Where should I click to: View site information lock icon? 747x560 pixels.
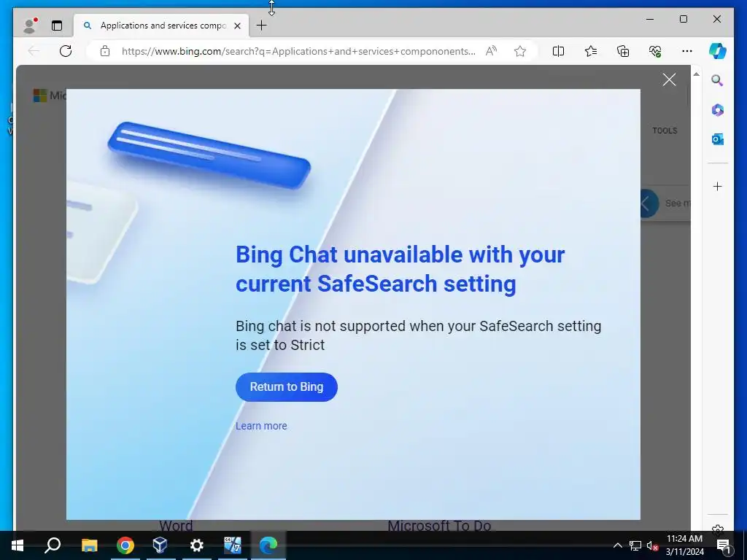pyautogui.click(x=105, y=51)
